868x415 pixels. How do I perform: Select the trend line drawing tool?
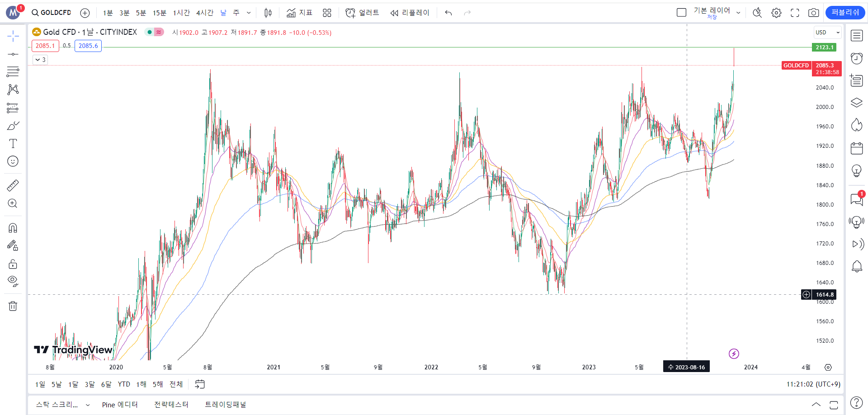pos(13,54)
